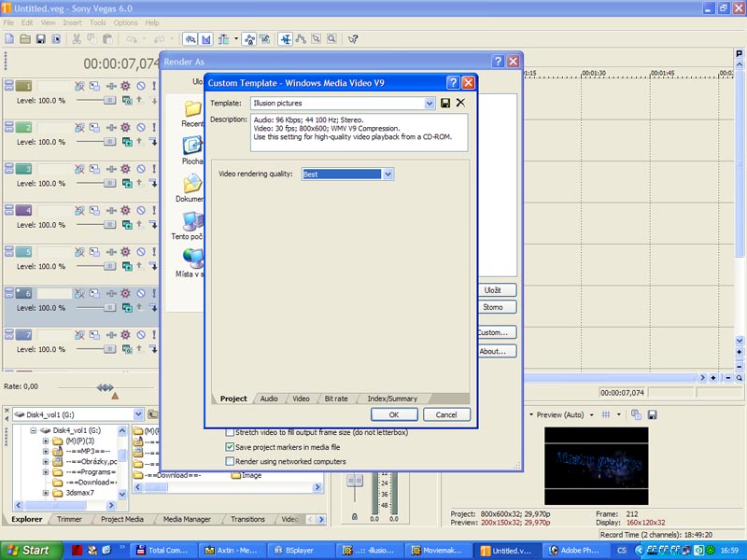The height and width of the screenshot is (560, 747).
Task: Expand the (M)(P)(3) folder node
Action: (x=46, y=441)
